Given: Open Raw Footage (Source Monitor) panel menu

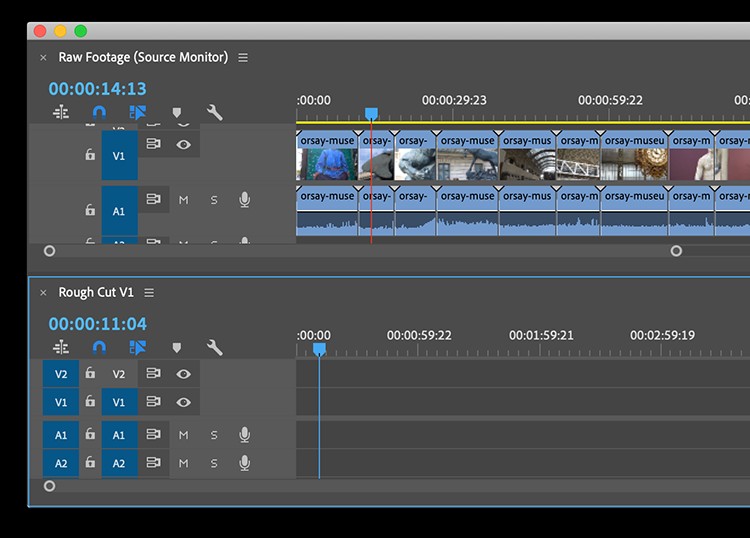Looking at the screenshot, I should 243,57.
